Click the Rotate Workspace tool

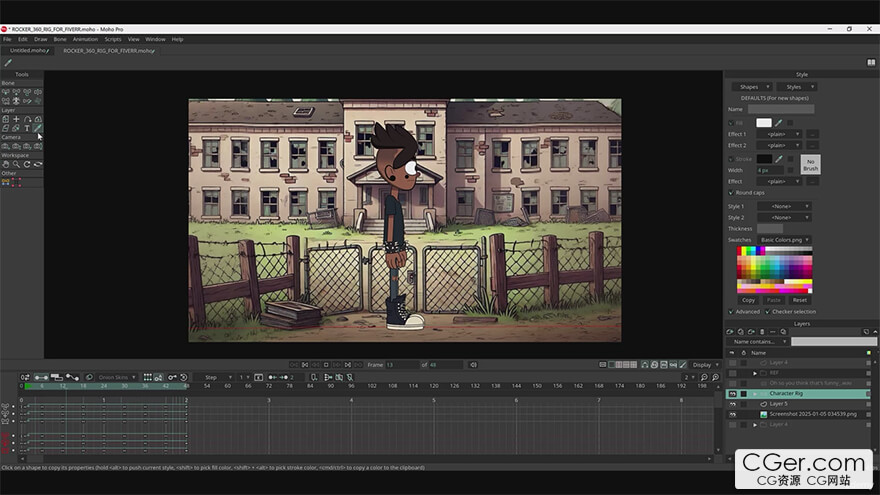point(28,164)
